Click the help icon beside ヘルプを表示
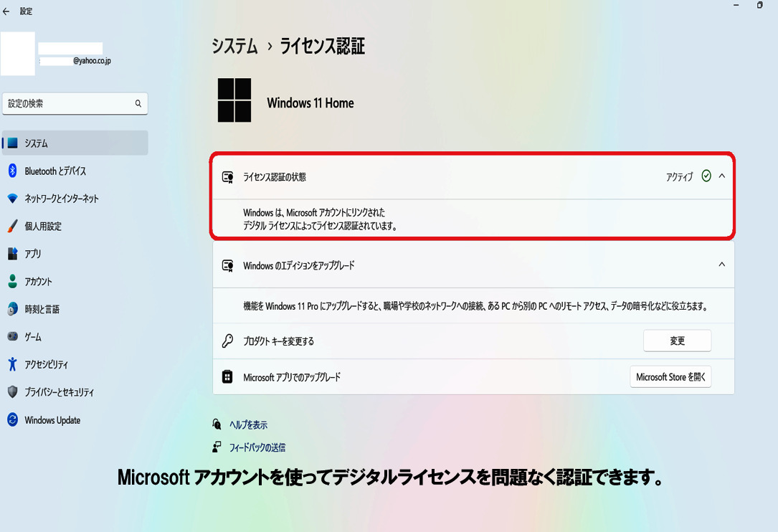The height and width of the screenshot is (532, 778). [x=217, y=424]
